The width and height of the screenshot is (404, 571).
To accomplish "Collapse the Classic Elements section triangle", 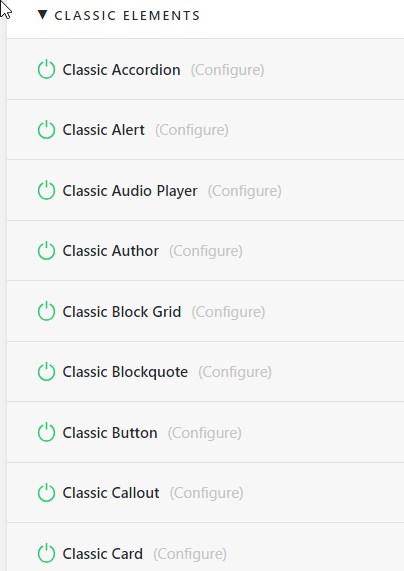I will 43,15.
